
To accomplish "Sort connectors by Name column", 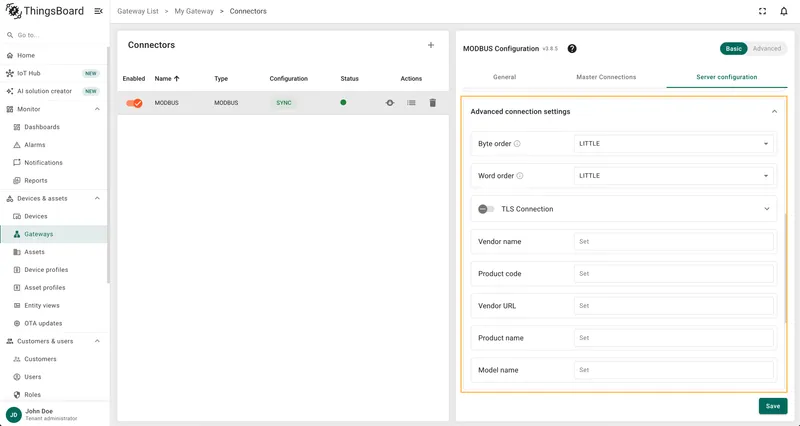I will tap(167, 79).
